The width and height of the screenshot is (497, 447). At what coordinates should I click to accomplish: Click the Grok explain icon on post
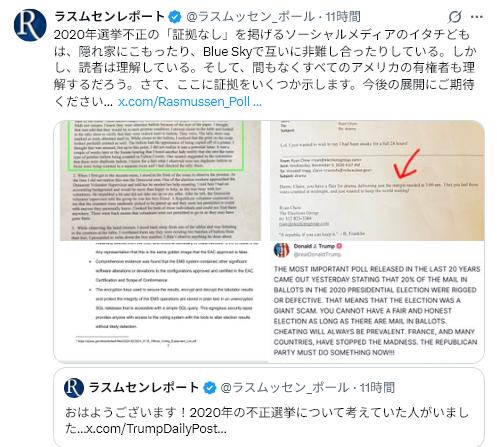[x=455, y=17]
